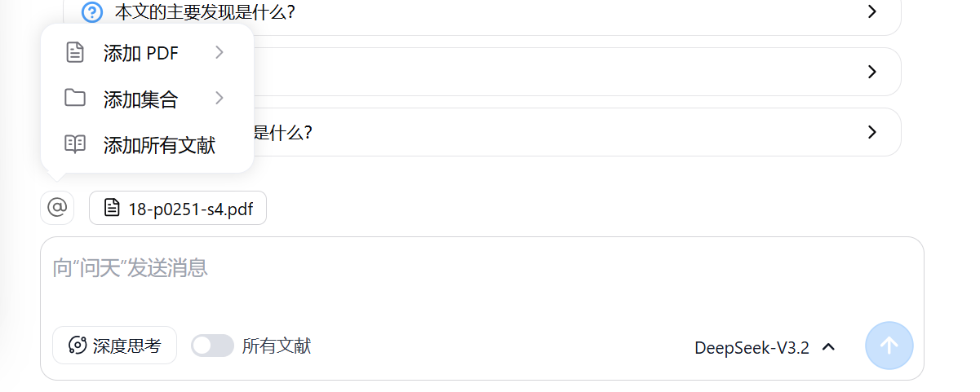Toggle the 所有文献 switch
This screenshot has height=392, width=980.
212,346
